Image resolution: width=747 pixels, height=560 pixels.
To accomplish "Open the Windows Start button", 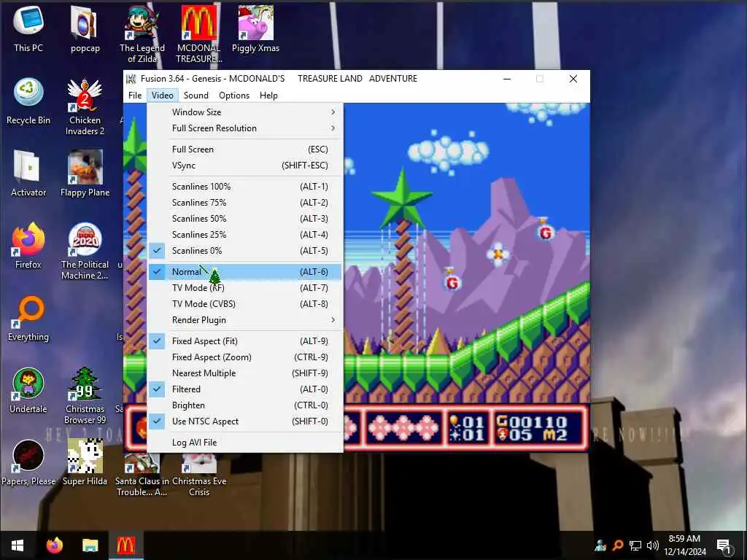I will (18, 545).
